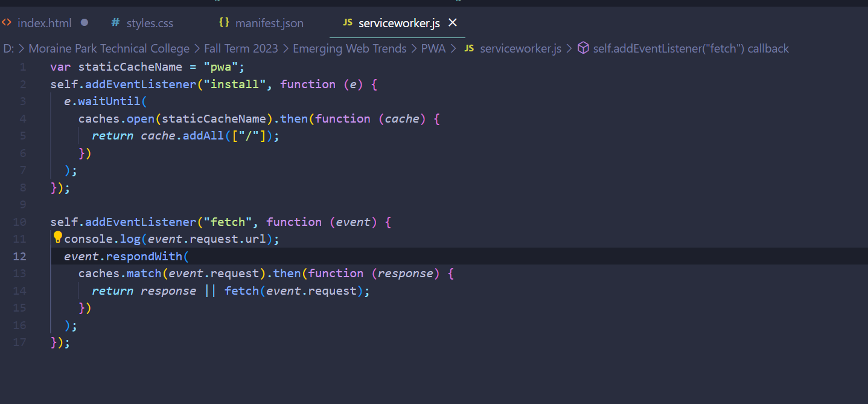Click line number 12 in gutter
Screen dimensions: 868x404
click(20, 256)
